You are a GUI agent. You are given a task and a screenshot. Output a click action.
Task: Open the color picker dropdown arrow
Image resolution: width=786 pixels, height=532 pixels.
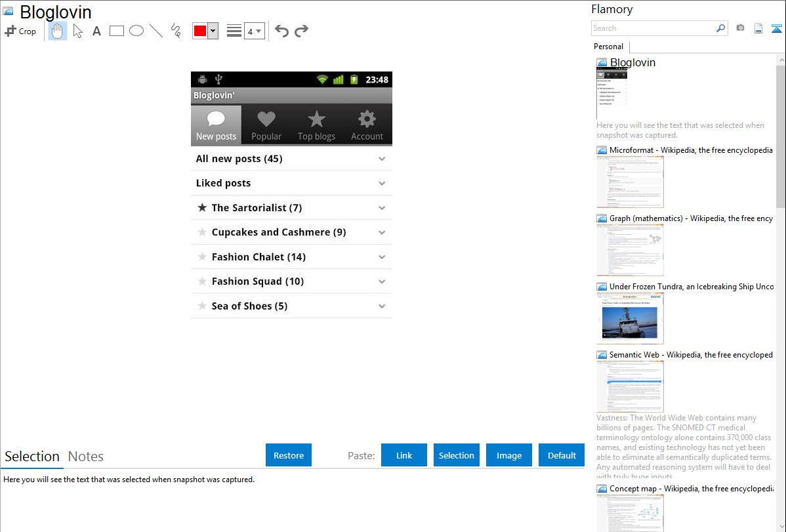click(213, 31)
